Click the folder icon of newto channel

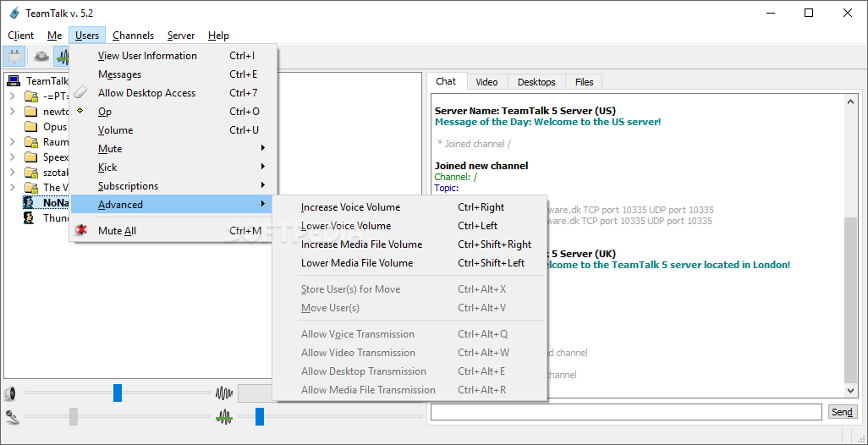point(31,112)
